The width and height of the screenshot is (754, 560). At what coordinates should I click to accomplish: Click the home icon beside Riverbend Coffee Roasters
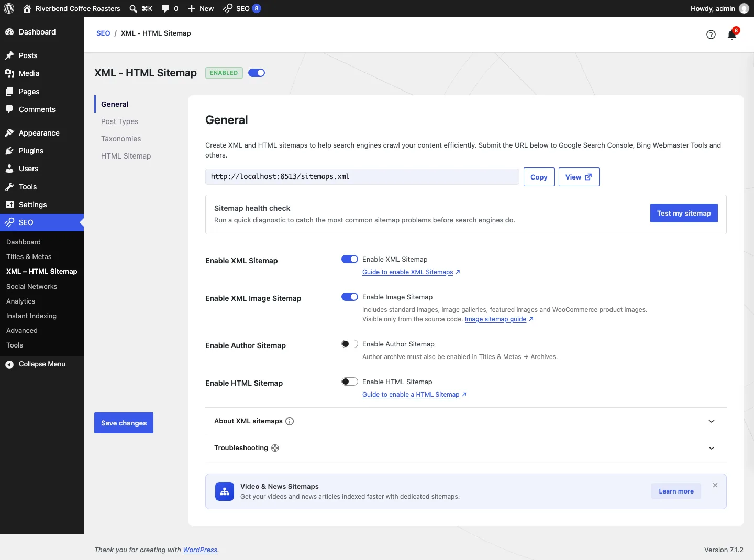coord(27,8)
